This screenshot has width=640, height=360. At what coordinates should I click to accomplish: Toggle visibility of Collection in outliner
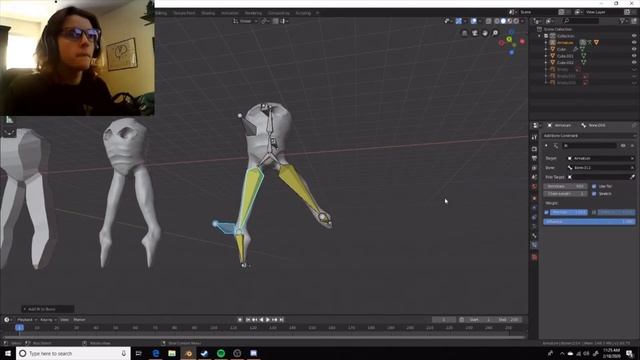pos(634,36)
